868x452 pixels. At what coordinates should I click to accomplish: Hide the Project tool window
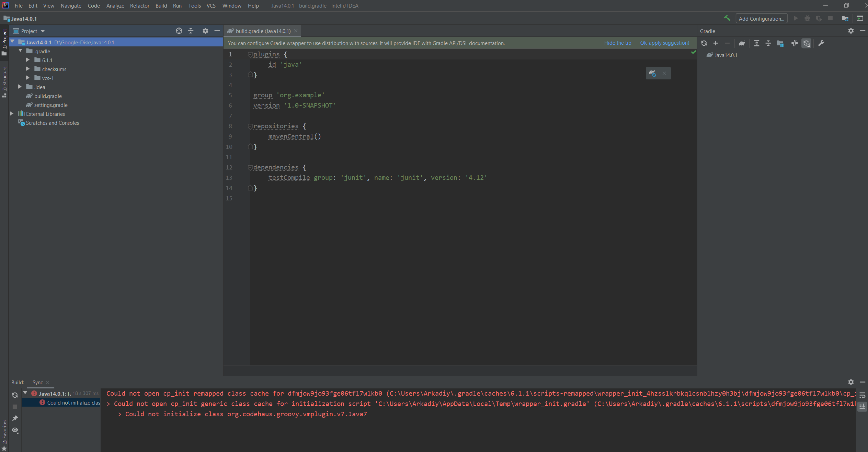(217, 31)
